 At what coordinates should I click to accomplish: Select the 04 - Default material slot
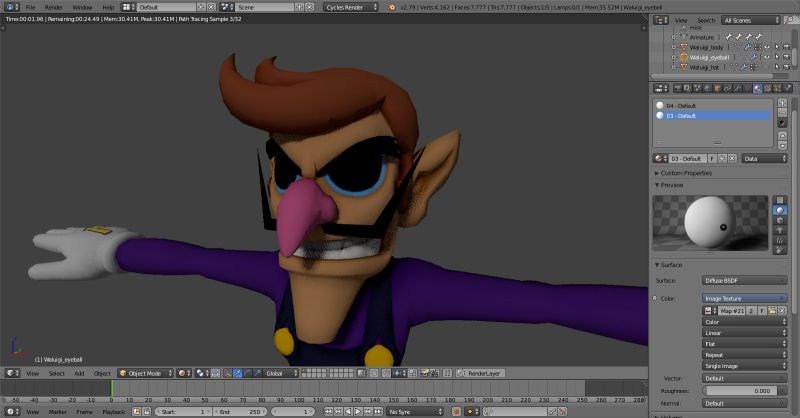point(713,106)
